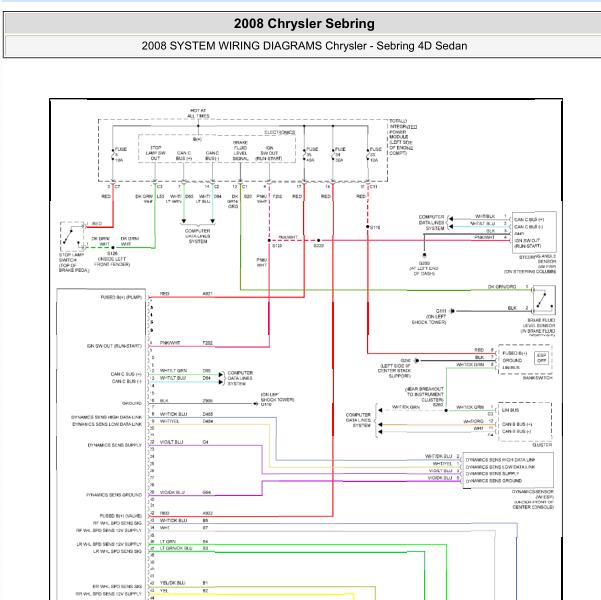Click the 'S126 (INSIDE LEFT FRONT FENDER)' splice label
601x600 pixels.
coord(112,259)
